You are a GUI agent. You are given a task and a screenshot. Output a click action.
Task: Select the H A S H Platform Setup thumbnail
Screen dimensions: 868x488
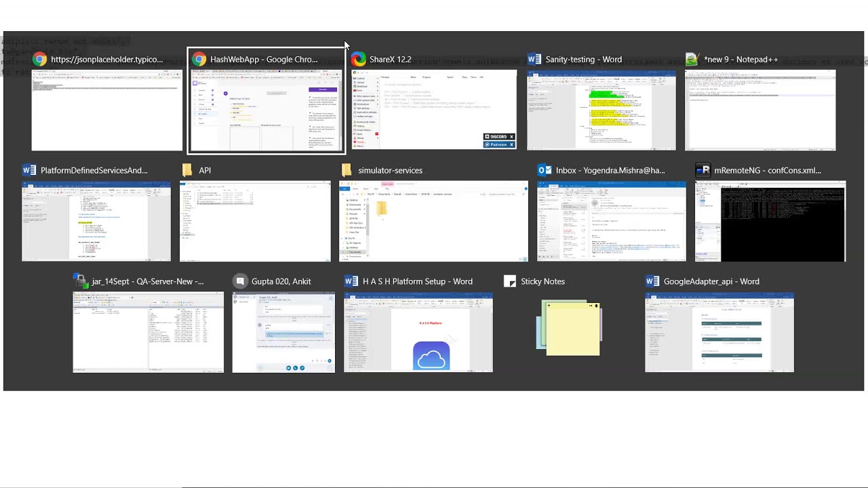pos(418,333)
